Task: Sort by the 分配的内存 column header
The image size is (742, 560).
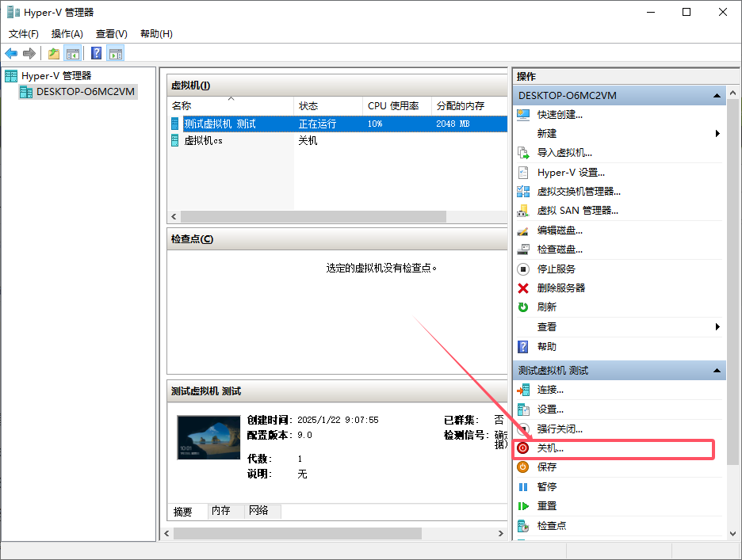Action: [469, 106]
